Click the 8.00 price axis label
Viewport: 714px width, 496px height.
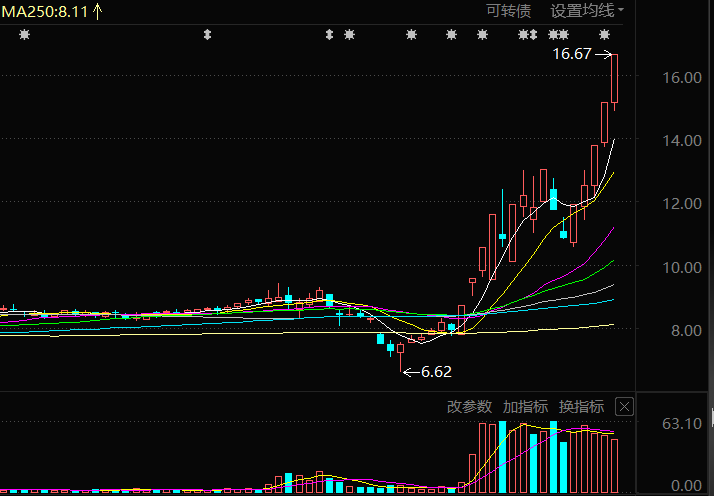pyautogui.click(x=686, y=331)
